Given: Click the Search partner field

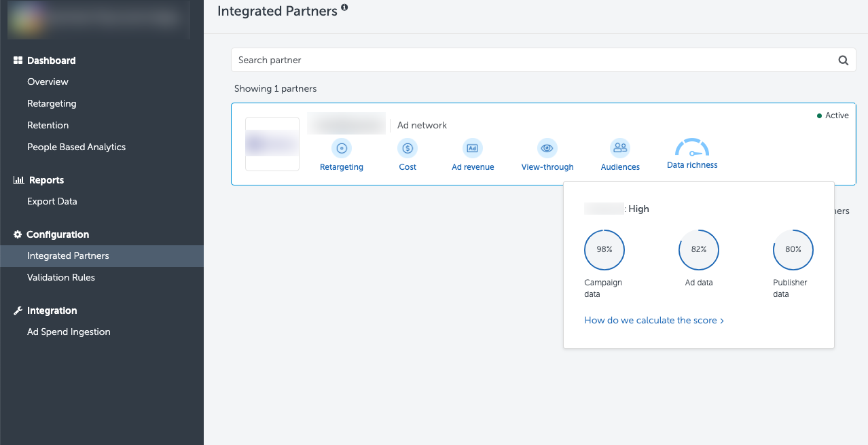Looking at the screenshot, I should 543,60.
